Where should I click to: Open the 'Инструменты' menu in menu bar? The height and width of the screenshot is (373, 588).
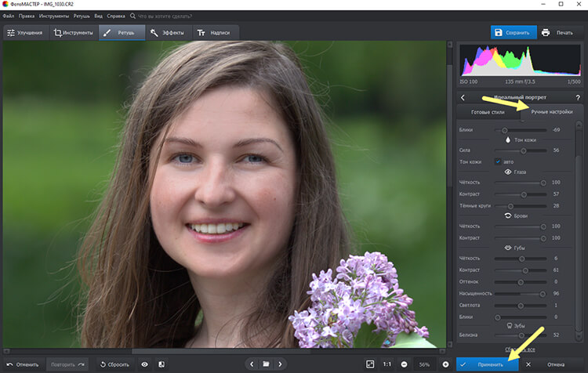(x=53, y=16)
